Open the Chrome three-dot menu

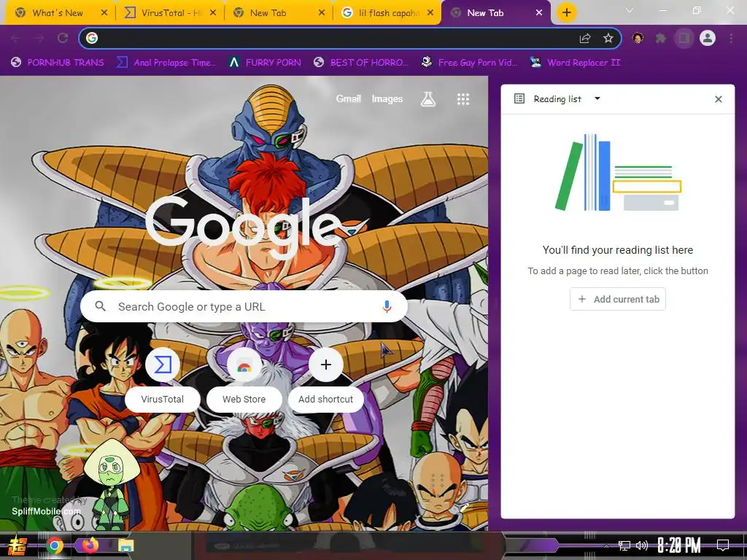[731, 38]
